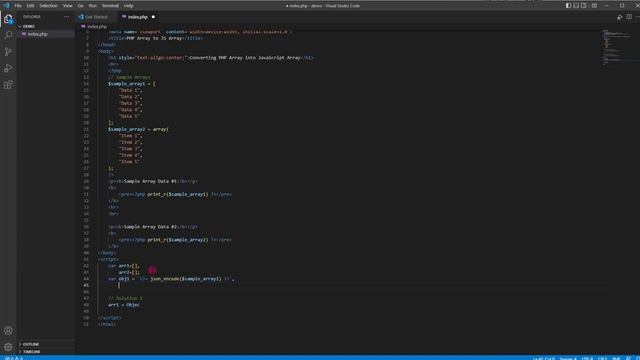
Task: Open the Edit menu
Action: 31,6
